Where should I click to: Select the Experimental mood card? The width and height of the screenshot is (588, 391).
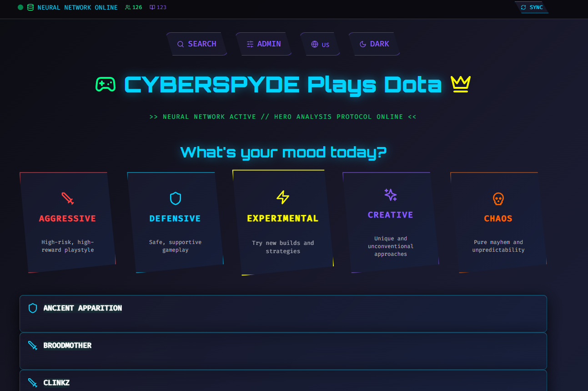[283, 223]
